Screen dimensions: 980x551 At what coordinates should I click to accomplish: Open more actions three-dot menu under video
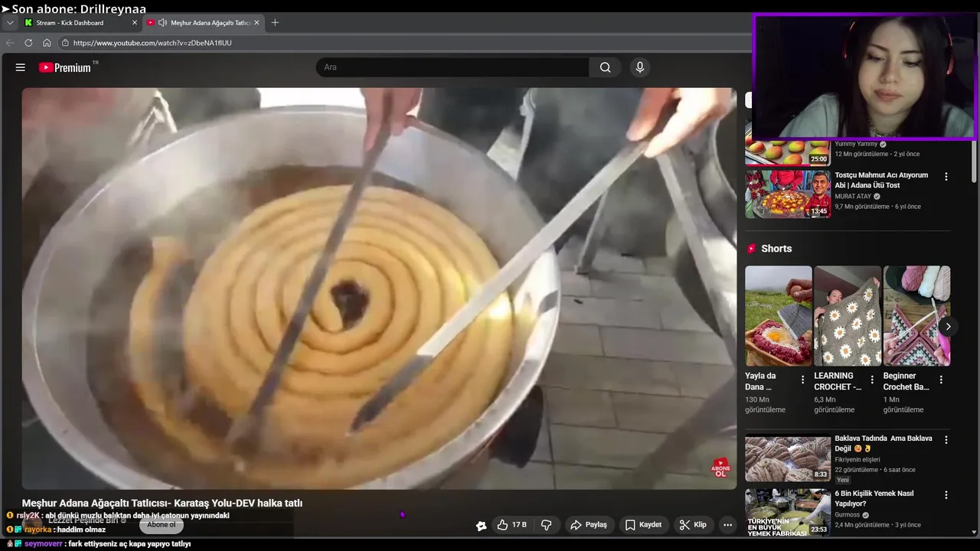(727, 525)
